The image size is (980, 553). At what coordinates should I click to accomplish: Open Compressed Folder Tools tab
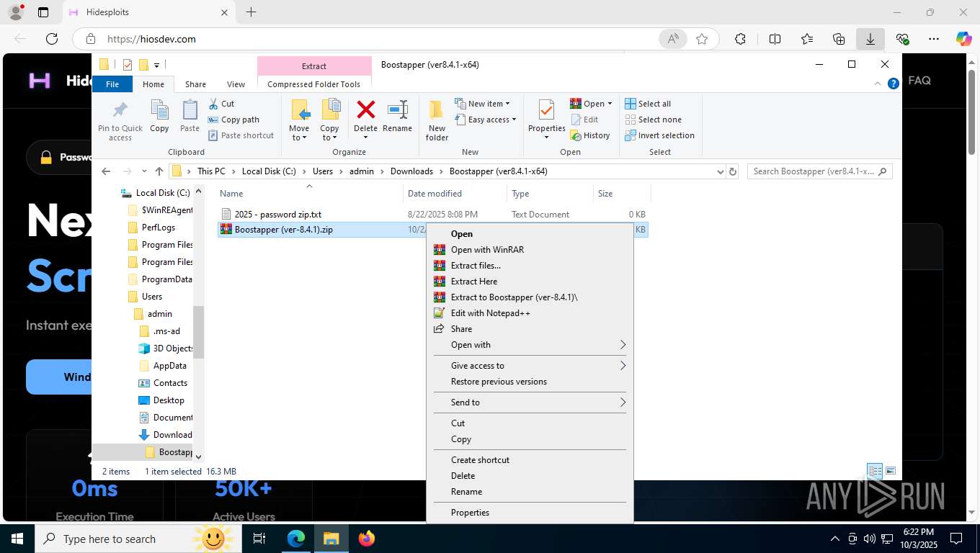[x=313, y=84]
